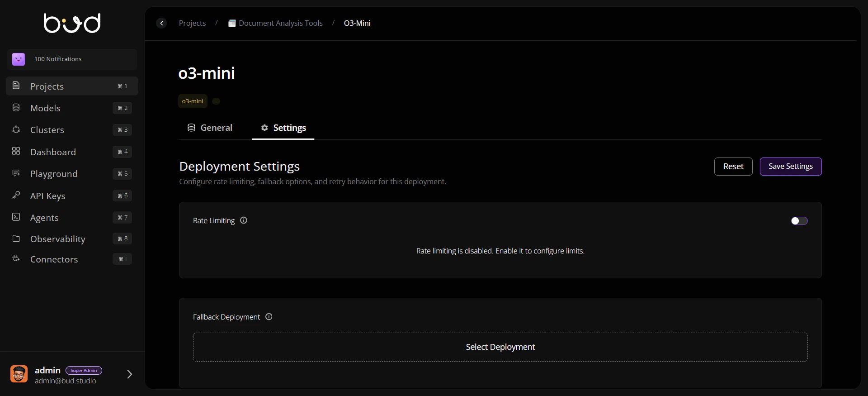Open the 100 Notifications panel
This screenshot has height=396, width=868.
pyautogui.click(x=72, y=59)
